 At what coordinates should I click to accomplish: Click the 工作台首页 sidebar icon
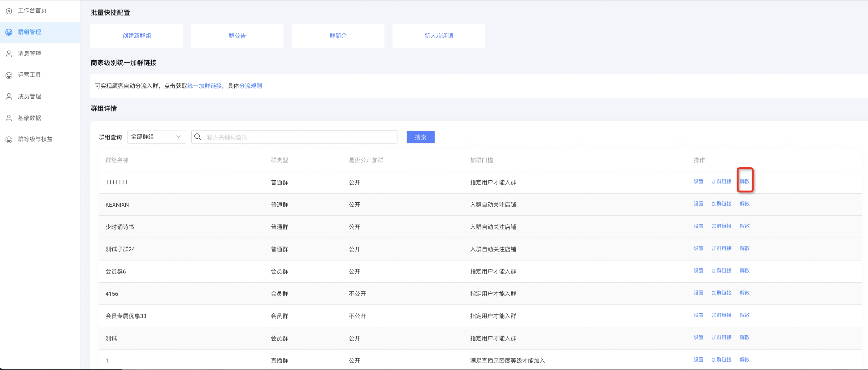[9, 11]
